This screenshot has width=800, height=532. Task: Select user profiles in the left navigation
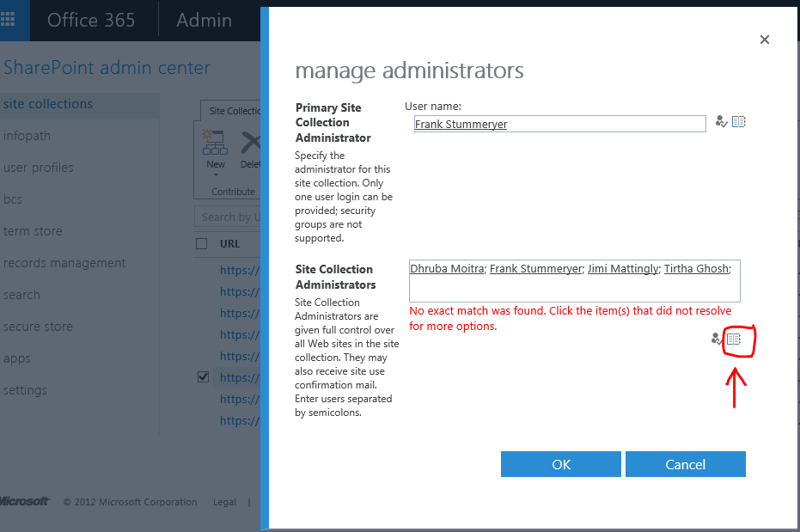click(x=39, y=168)
